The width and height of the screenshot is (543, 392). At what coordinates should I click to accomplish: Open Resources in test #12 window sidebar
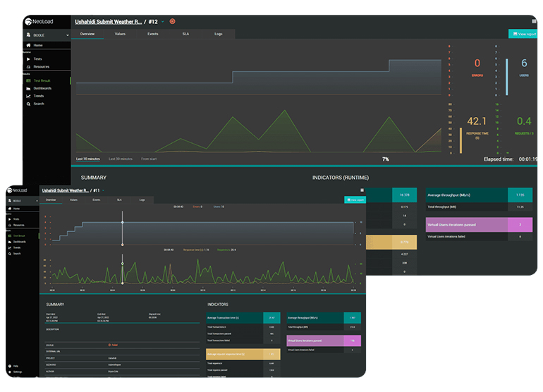[41, 66]
